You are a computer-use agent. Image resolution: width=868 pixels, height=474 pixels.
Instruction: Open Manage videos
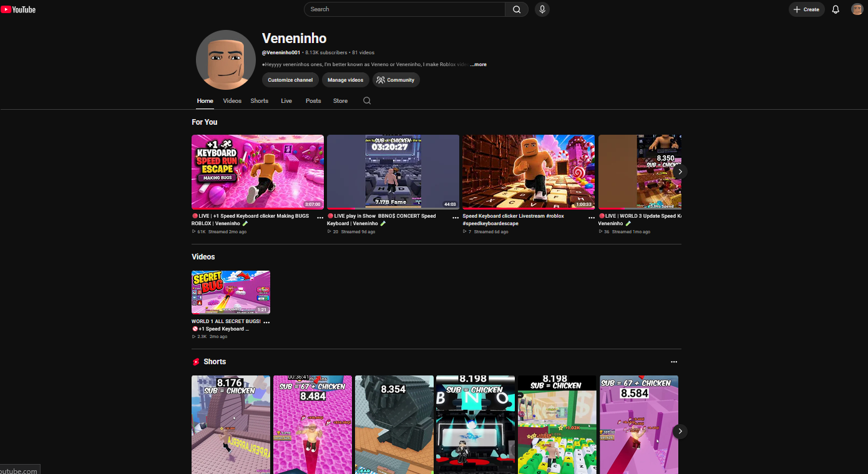point(346,80)
